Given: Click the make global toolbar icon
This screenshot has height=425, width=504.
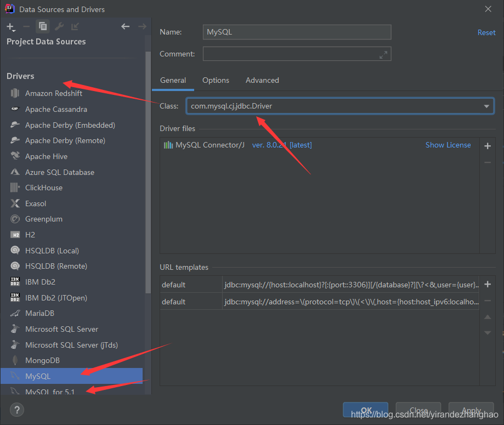Looking at the screenshot, I should pyautogui.click(x=75, y=26).
